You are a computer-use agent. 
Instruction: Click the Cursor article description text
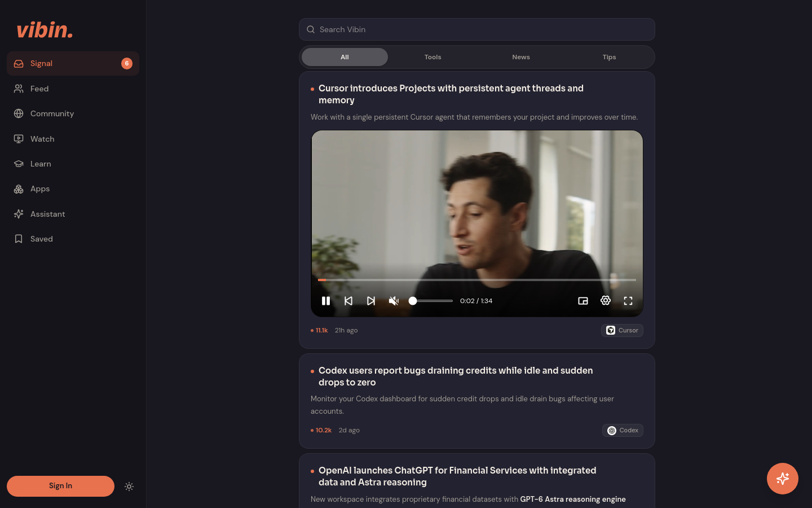[474, 117]
